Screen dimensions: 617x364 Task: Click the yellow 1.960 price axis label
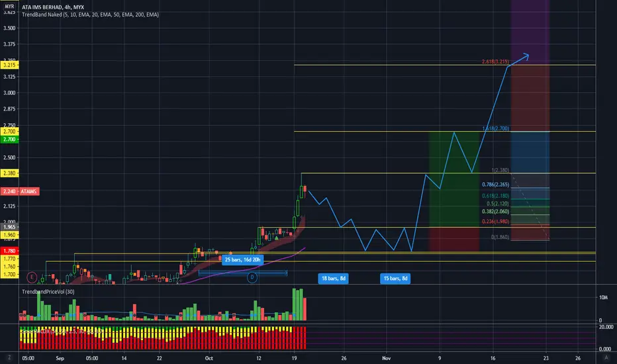click(9, 235)
